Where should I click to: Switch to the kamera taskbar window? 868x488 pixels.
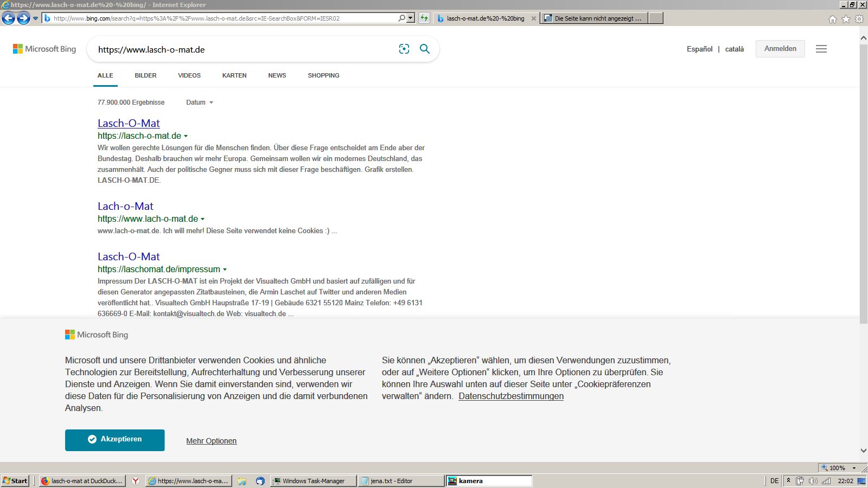click(x=489, y=481)
